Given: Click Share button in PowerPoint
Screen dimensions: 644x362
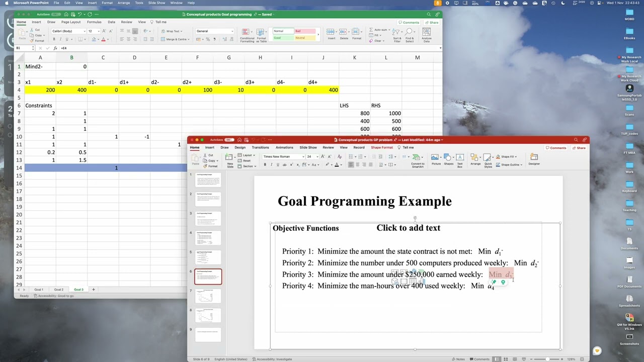Looking at the screenshot, I should point(579,148).
